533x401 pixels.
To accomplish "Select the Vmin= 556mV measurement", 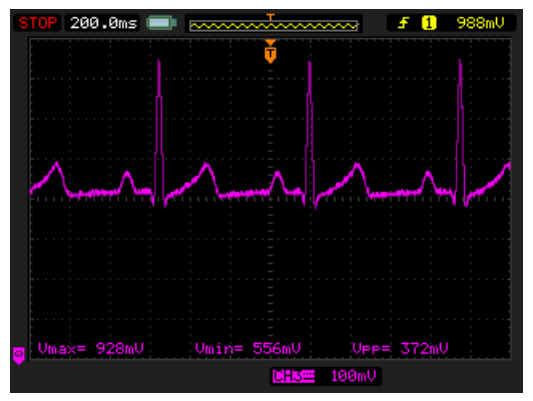I will pos(248,348).
